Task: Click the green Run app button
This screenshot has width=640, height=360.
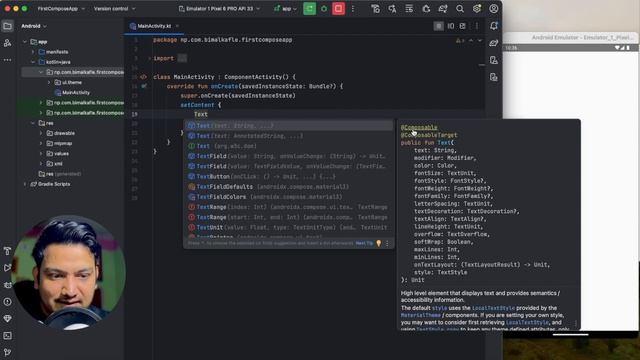Action: [309, 9]
